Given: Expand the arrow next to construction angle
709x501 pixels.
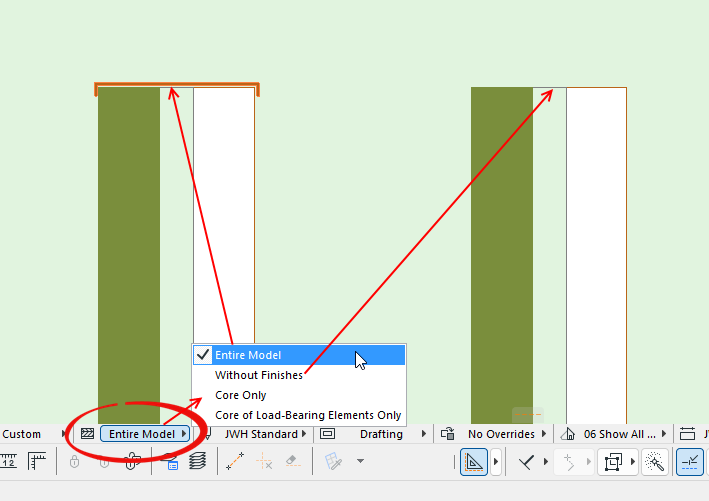Looking at the screenshot, I should coord(546,462).
